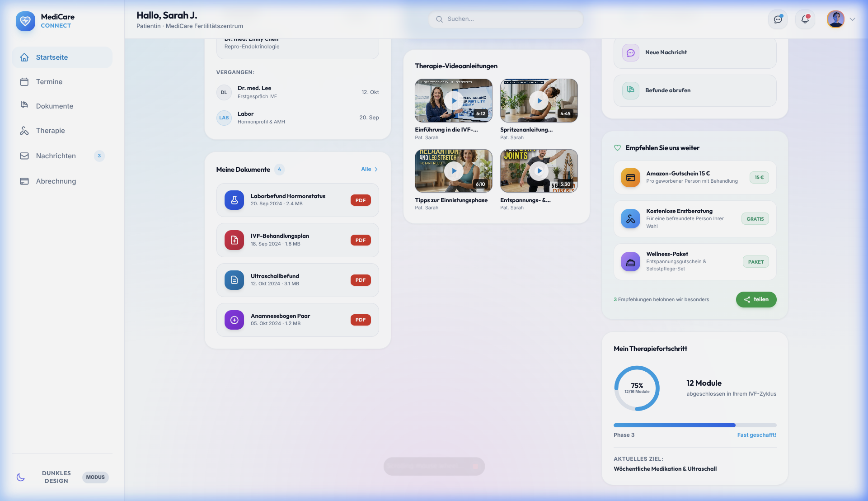Viewport: 868px width, 501px height.
Task: Click the 'Therapie-Videoanleitungen' heading
Action: [456, 66]
